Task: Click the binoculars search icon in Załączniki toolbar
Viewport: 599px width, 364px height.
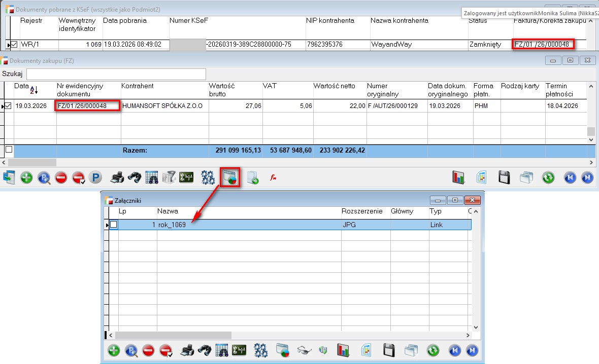Action: click(x=204, y=350)
